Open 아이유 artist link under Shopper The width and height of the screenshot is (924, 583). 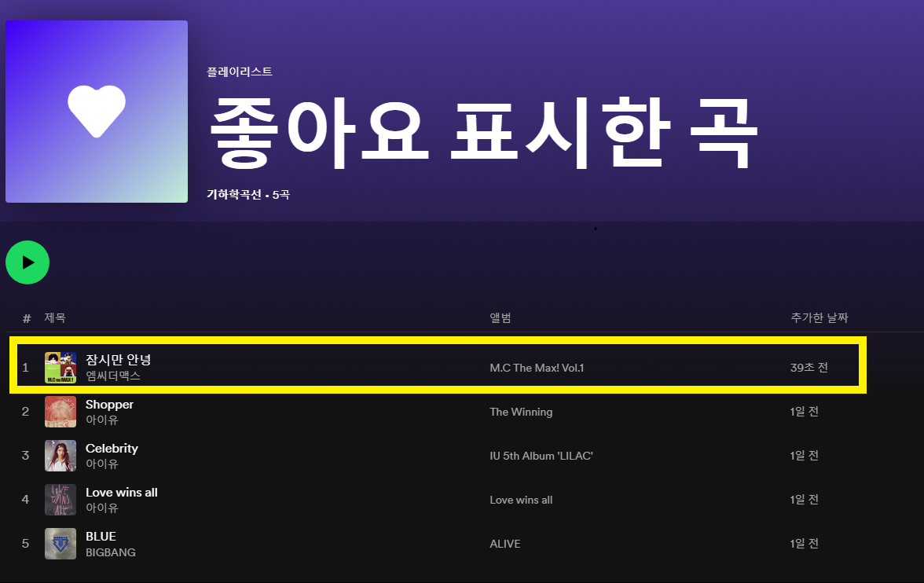pos(102,420)
